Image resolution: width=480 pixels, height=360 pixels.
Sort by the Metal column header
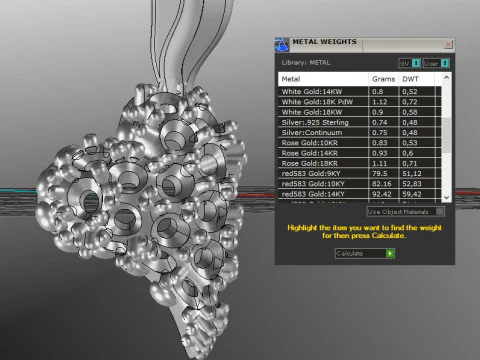(323, 79)
